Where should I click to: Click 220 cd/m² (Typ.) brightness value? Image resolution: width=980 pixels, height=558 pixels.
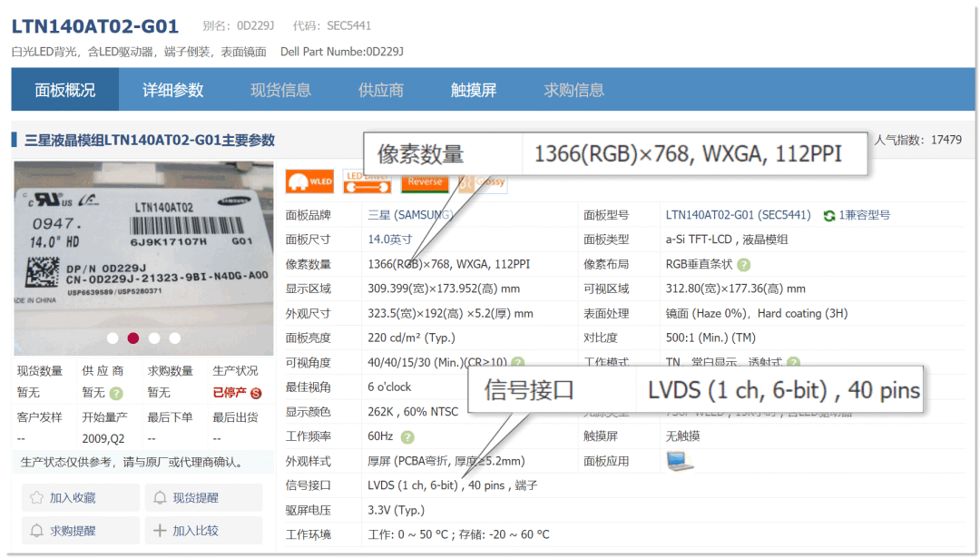(x=411, y=338)
